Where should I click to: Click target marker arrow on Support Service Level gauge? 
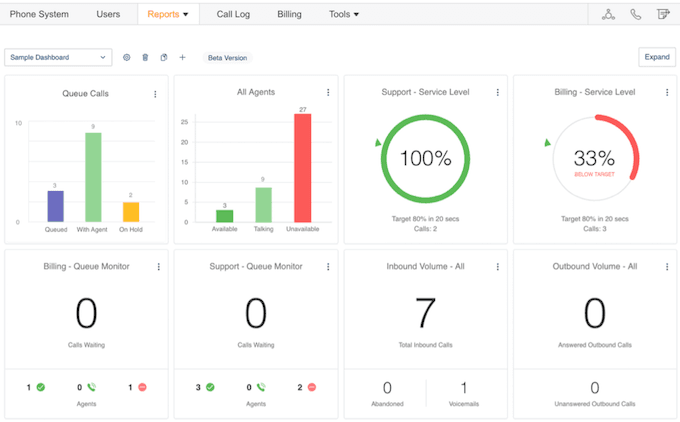(378, 143)
